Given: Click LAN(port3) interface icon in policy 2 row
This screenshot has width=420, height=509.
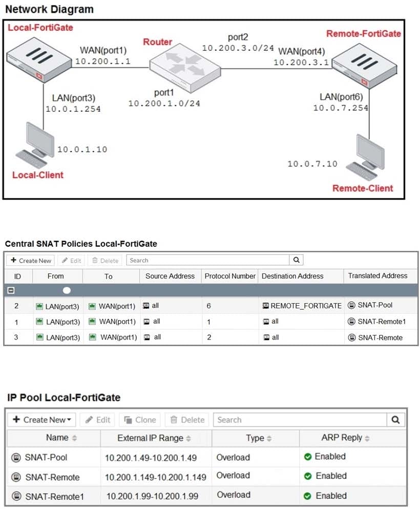Looking at the screenshot, I should (x=39, y=306).
